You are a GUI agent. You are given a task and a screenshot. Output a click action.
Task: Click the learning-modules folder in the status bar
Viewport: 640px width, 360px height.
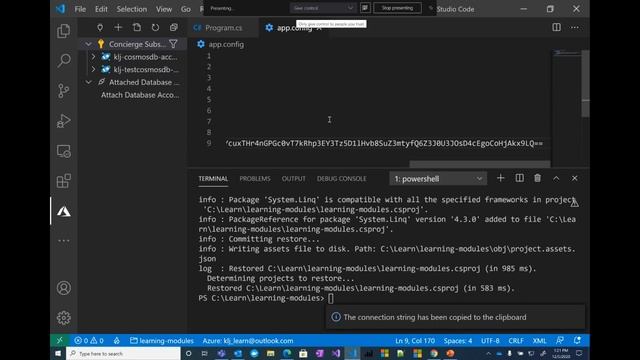point(162,340)
